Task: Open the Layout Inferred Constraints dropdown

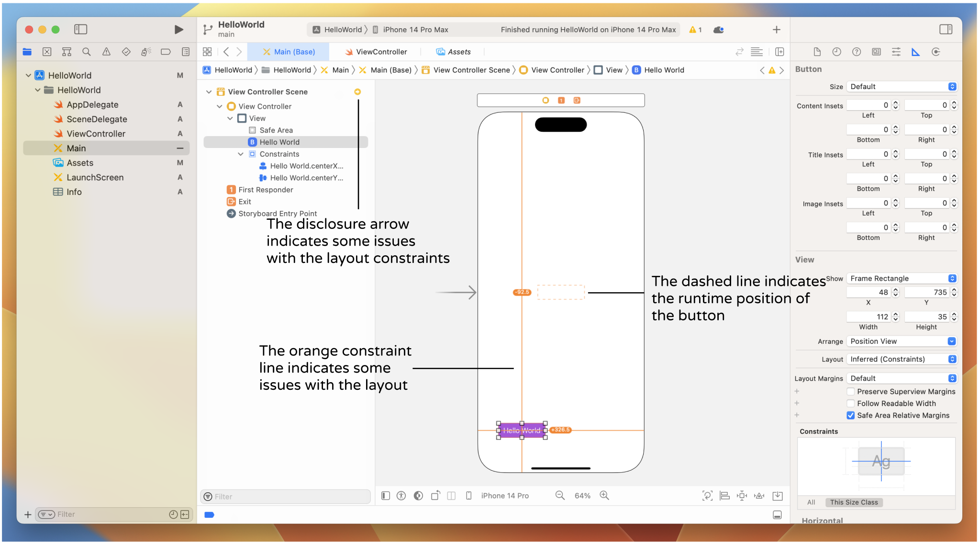Action: (x=901, y=359)
